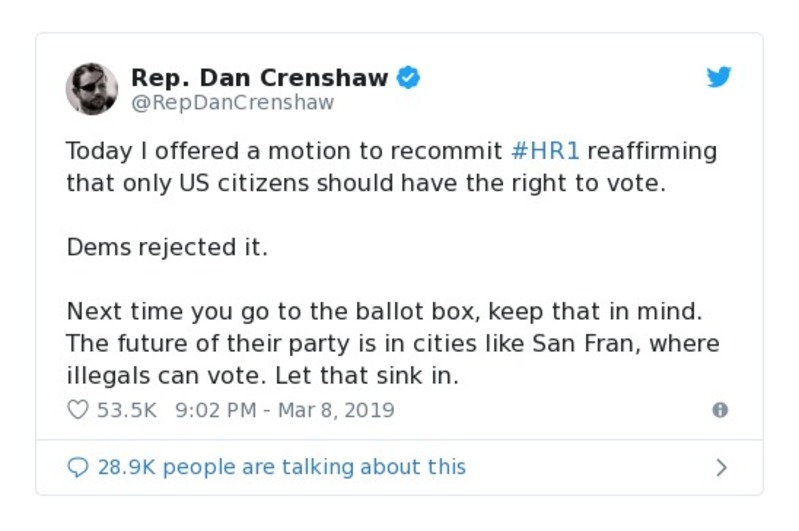Click the "that only US citizens" line

365,184
